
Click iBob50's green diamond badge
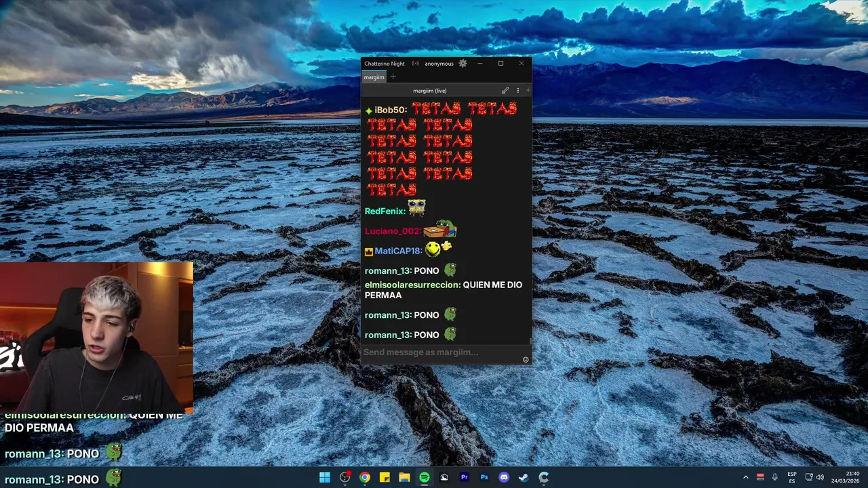tap(369, 110)
